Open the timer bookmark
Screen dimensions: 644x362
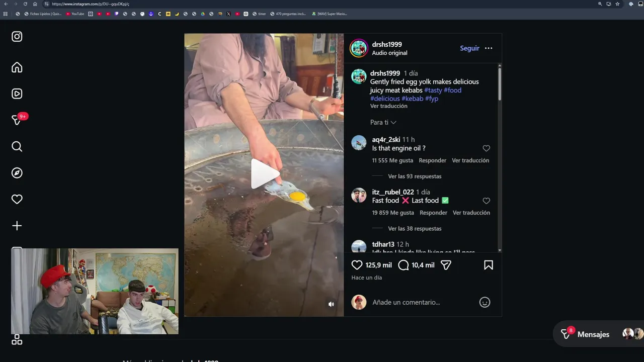click(x=259, y=14)
